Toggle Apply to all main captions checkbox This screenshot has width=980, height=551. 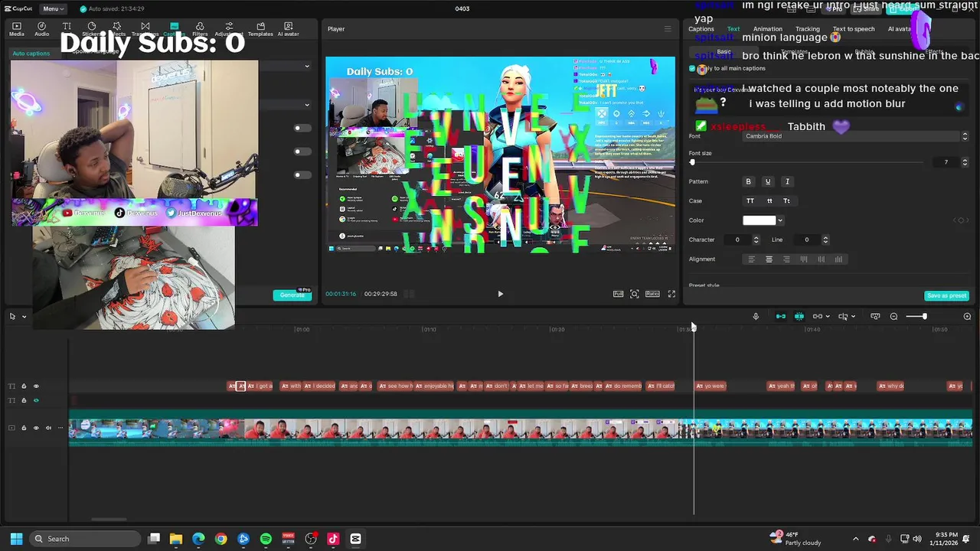tap(692, 69)
